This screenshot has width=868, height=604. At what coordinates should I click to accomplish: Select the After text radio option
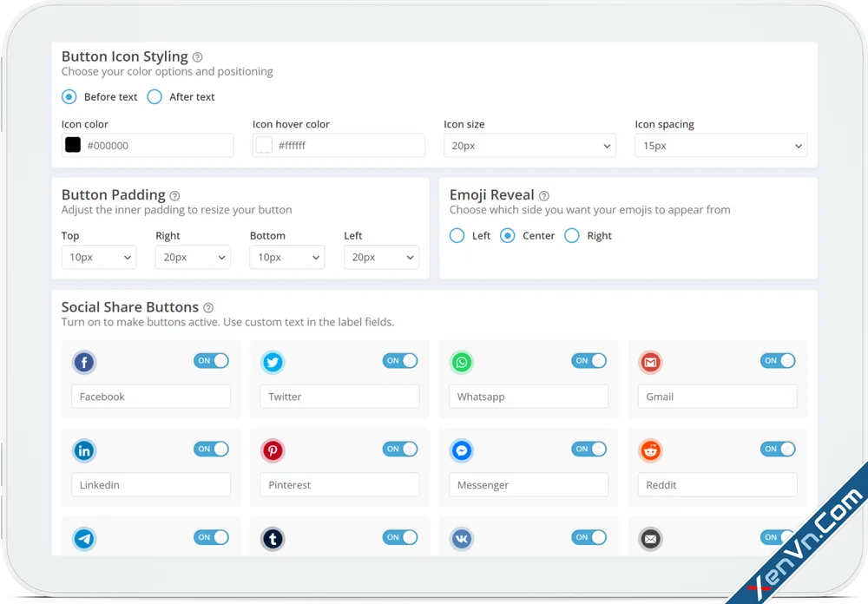155,97
